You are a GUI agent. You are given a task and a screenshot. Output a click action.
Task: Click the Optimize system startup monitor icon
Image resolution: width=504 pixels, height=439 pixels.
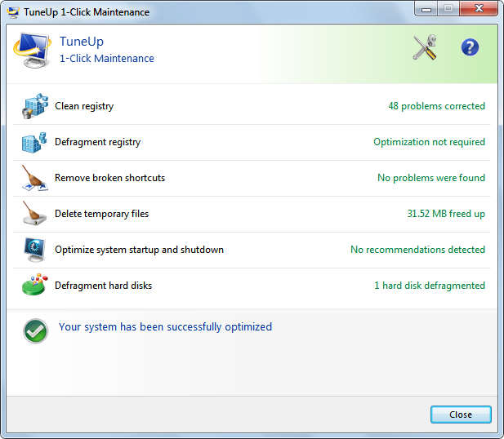tap(34, 250)
